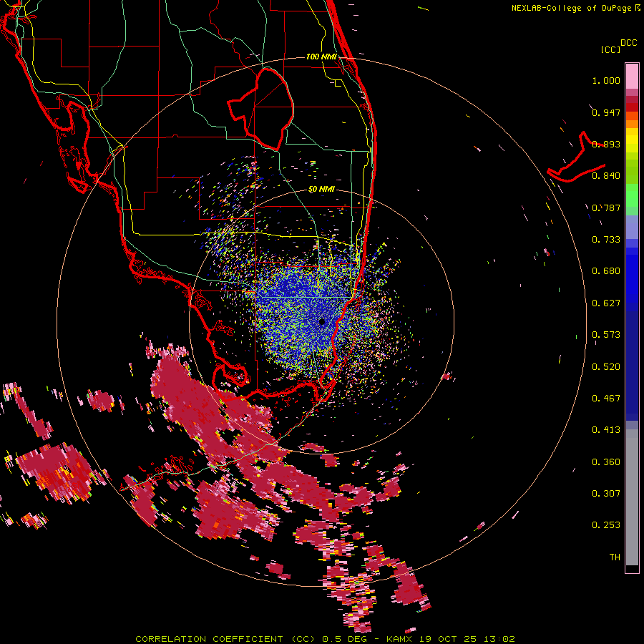Select the 0.573 scale value

pos(606,335)
